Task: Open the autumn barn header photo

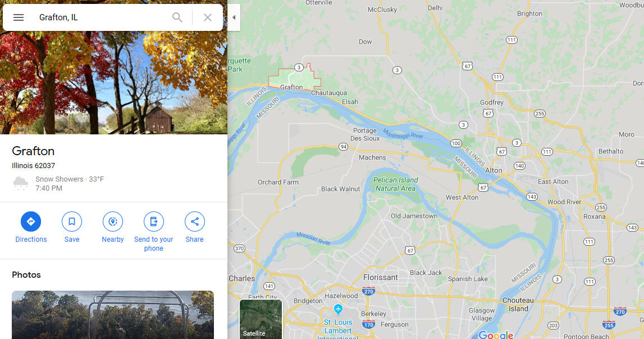Action: click(x=114, y=82)
